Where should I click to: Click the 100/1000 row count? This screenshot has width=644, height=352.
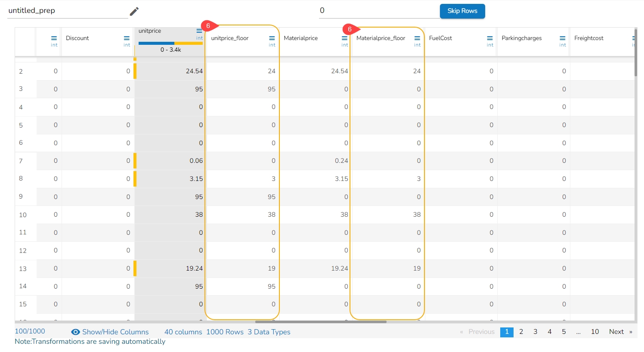pos(30,331)
